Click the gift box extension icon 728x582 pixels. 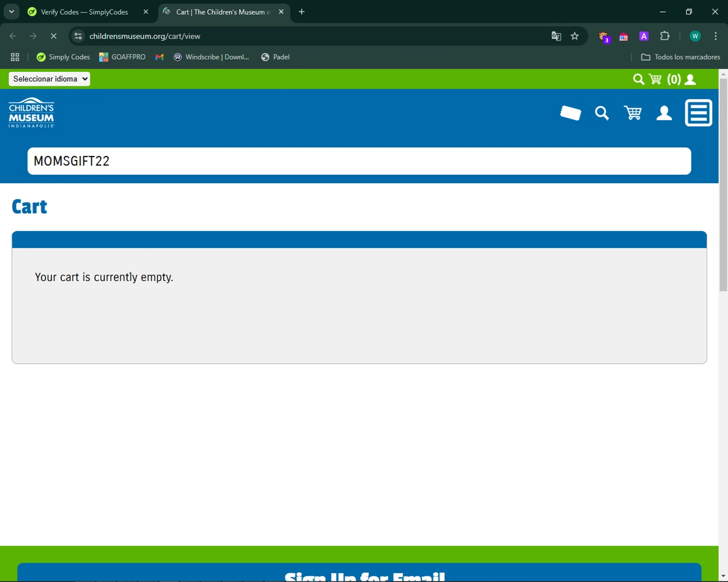tap(624, 36)
